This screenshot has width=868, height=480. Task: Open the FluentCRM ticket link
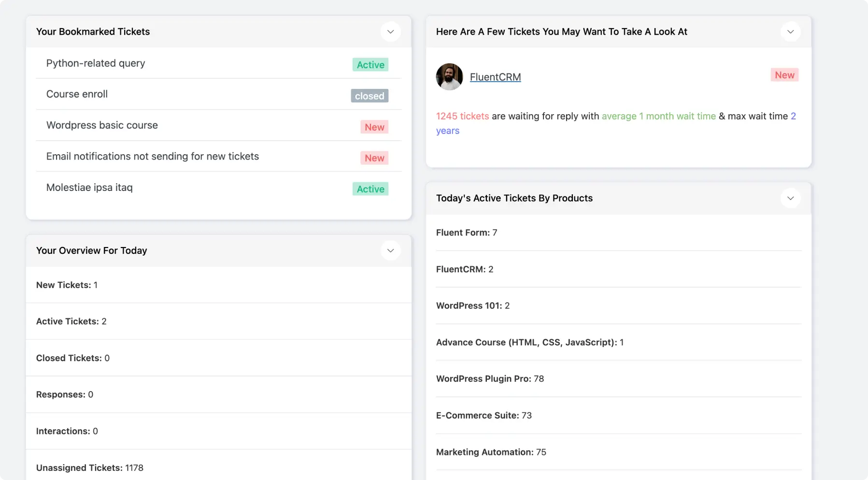(x=495, y=77)
